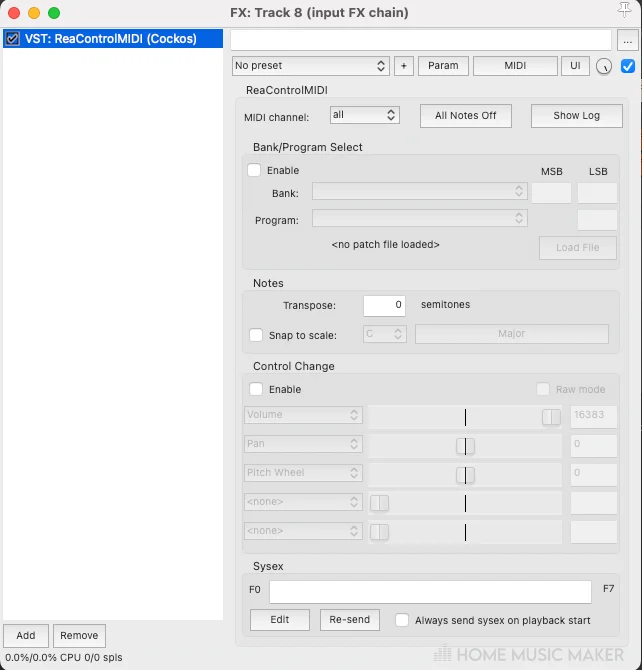Click the Program number field
This screenshot has width=642, height=670.
(x=597, y=220)
